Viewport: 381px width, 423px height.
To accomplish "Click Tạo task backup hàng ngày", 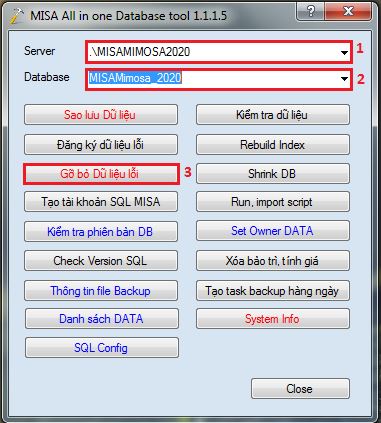I will (x=273, y=291).
